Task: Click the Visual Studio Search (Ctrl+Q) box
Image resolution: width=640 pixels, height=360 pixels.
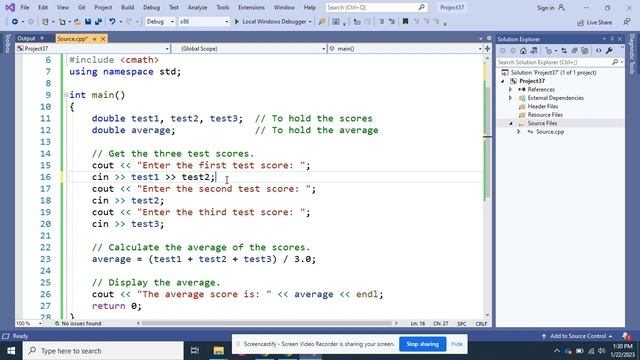Action: [x=376, y=7]
